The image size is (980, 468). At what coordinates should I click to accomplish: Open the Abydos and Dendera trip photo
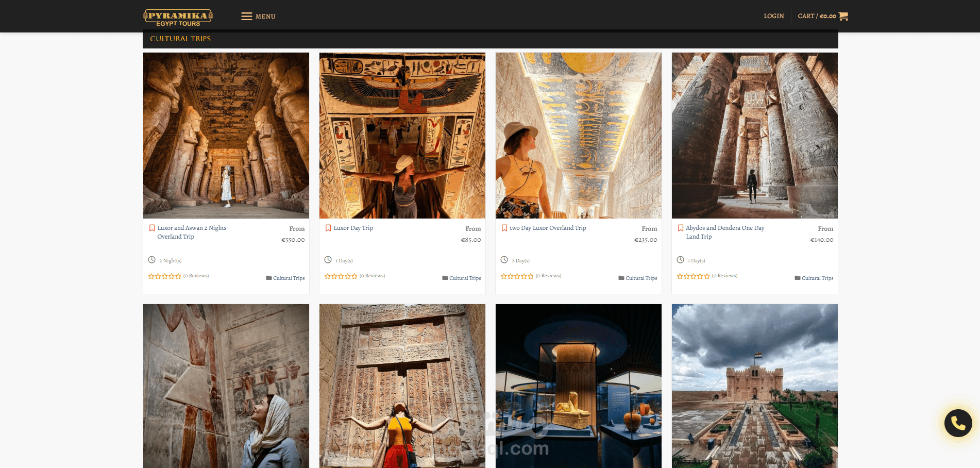point(755,136)
